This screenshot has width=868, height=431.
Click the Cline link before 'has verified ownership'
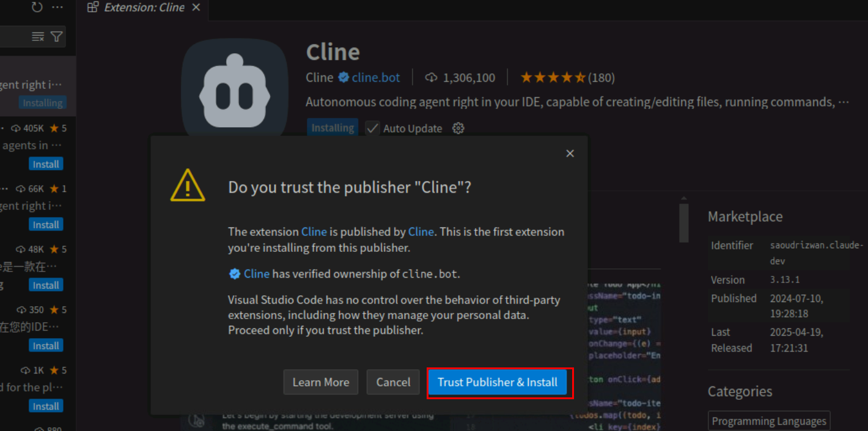pyautogui.click(x=257, y=274)
